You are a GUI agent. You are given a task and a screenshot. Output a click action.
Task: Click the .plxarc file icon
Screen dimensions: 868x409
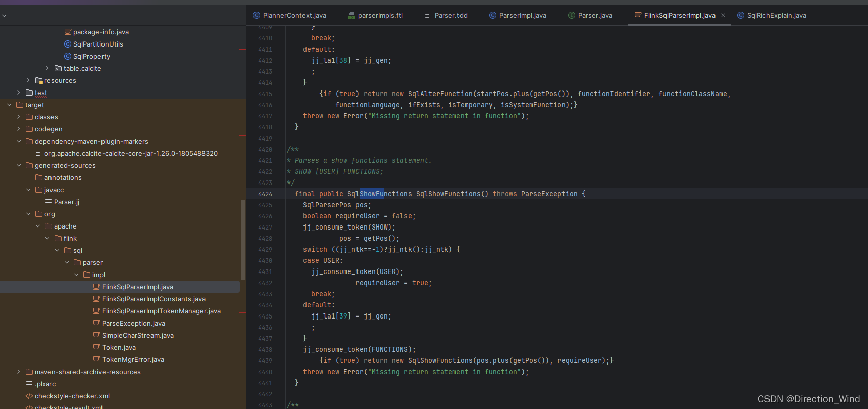click(29, 384)
